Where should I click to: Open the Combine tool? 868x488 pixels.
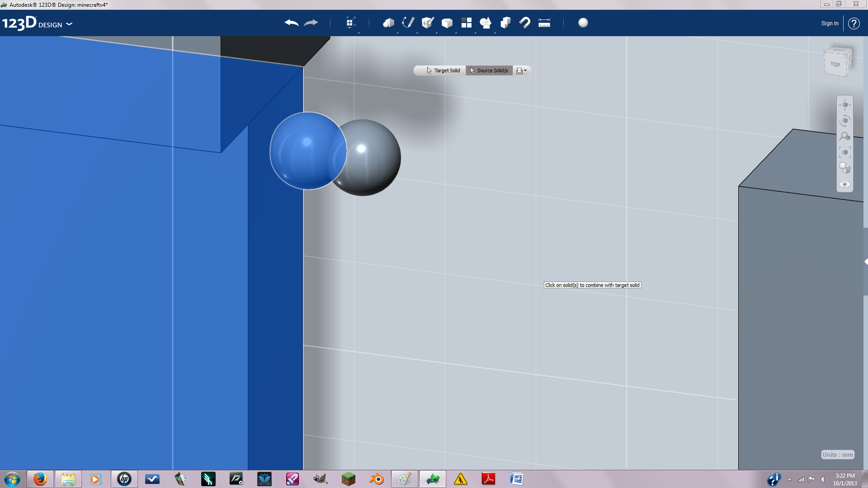(x=505, y=23)
